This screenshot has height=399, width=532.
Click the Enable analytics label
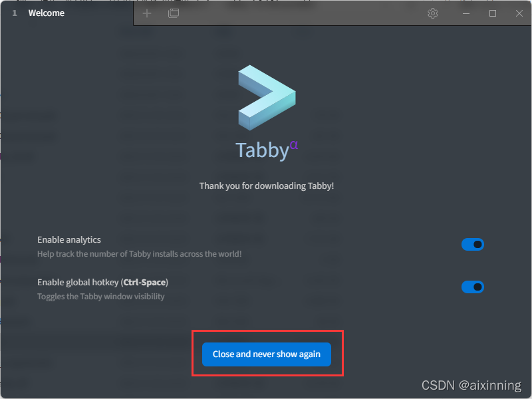[69, 240]
